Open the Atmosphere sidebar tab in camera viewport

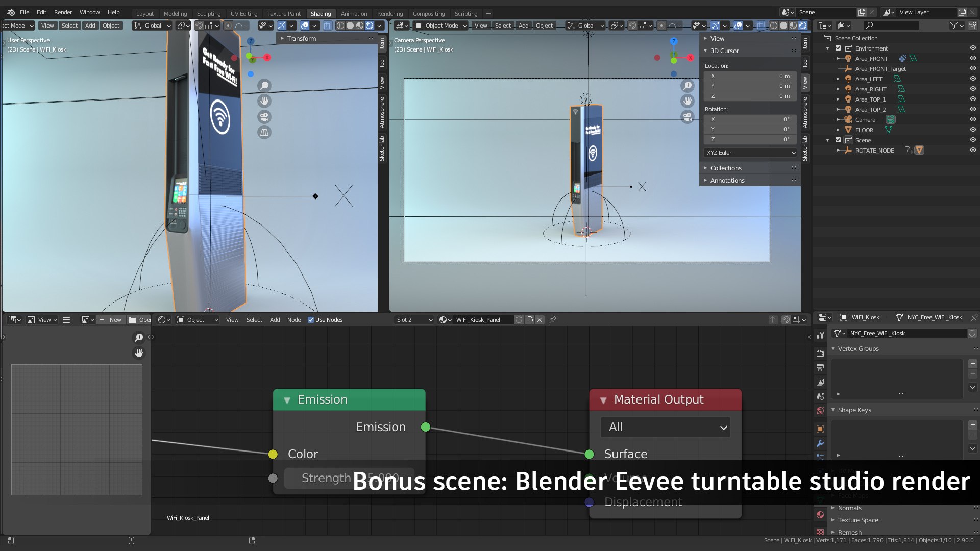click(x=805, y=112)
